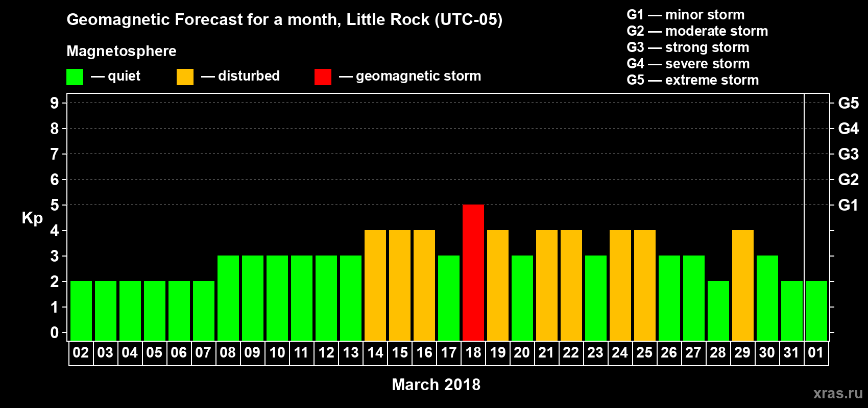868x408 pixels.
Task: Click the Kp value 9 tick label
Action: click(x=55, y=103)
